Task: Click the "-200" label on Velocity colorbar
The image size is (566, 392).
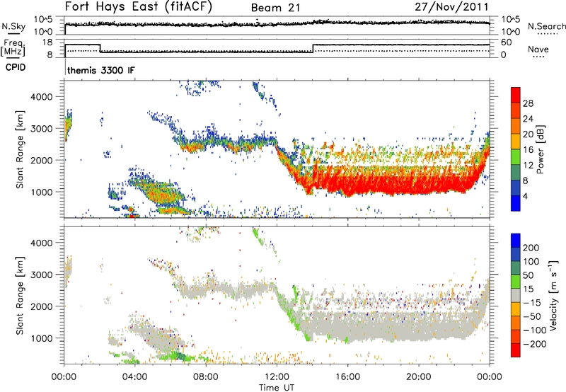Action: click(535, 345)
